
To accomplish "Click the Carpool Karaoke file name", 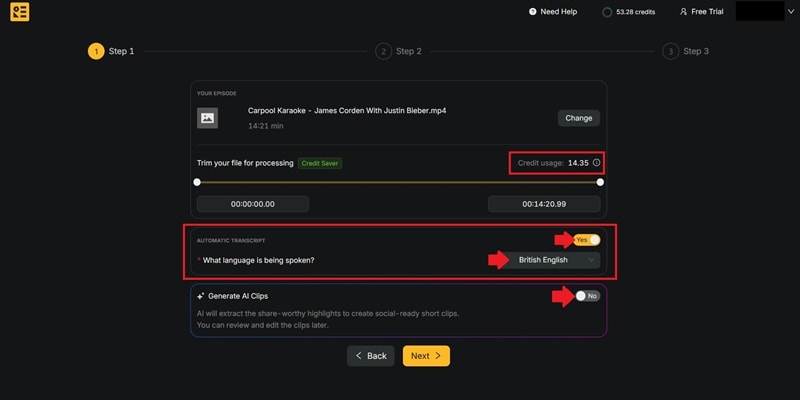I will [x=347, y=110].
